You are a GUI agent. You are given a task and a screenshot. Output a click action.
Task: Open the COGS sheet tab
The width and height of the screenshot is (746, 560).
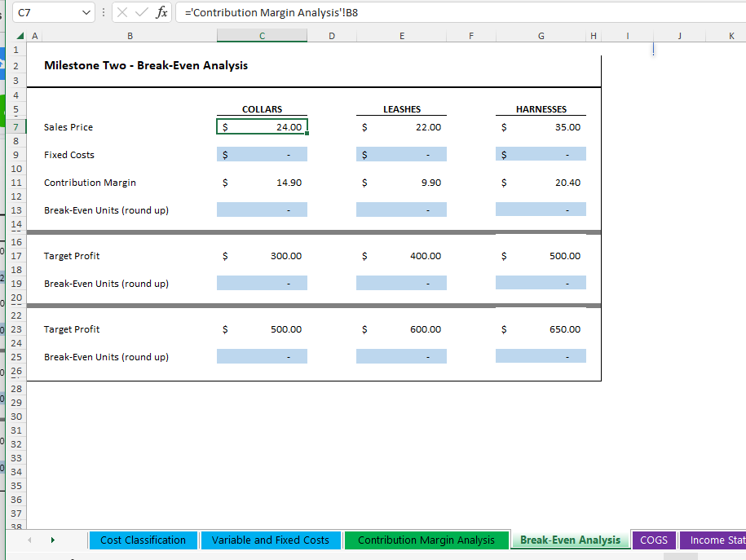(x=654, y=540)
